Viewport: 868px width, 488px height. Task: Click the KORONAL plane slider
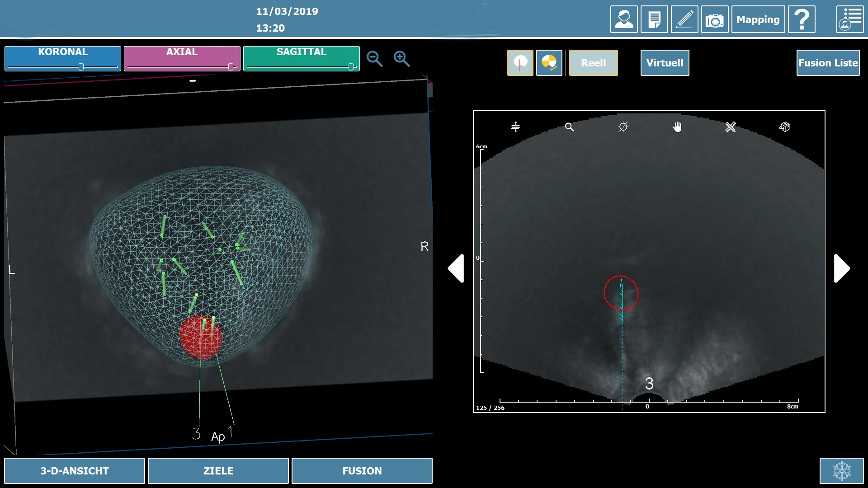point(81,67)
